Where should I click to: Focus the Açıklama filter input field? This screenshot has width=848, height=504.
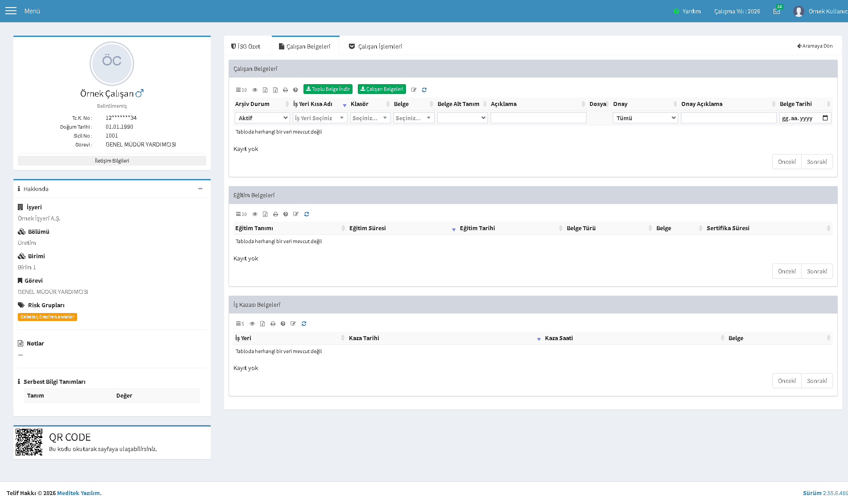[x=538, y=118]
